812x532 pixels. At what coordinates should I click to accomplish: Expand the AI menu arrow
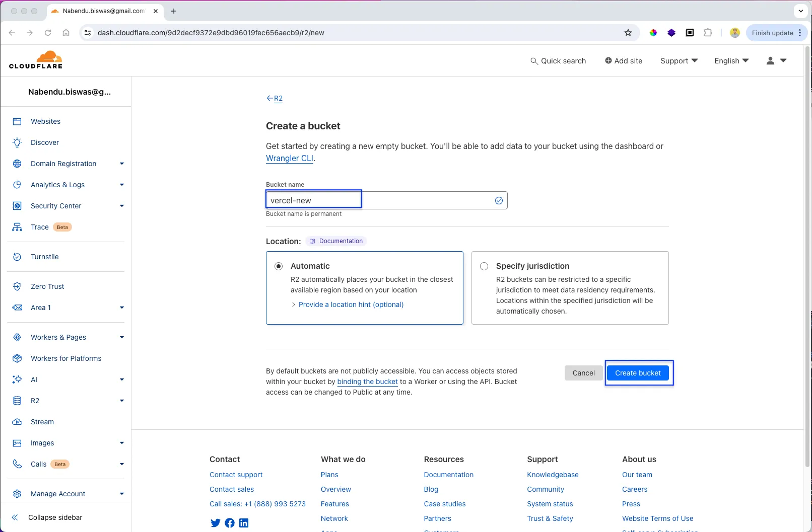point(122,379)
